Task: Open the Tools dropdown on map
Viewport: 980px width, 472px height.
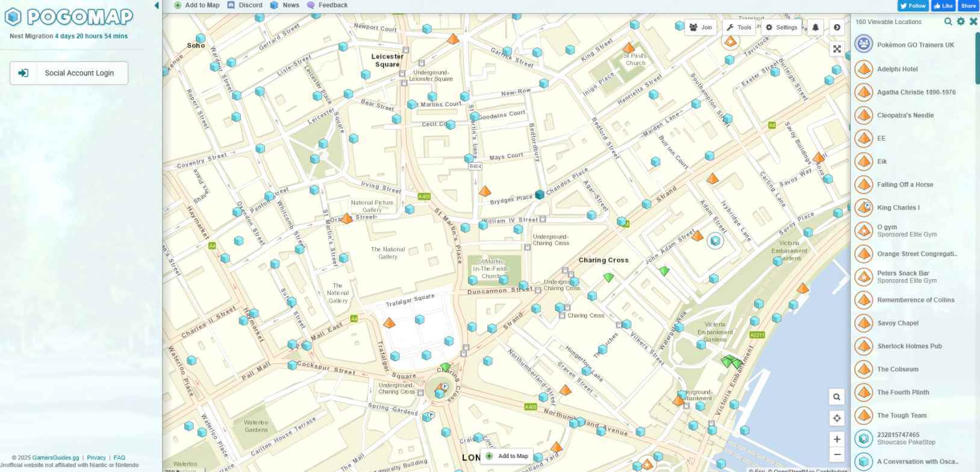Action: tap(738, 27)
